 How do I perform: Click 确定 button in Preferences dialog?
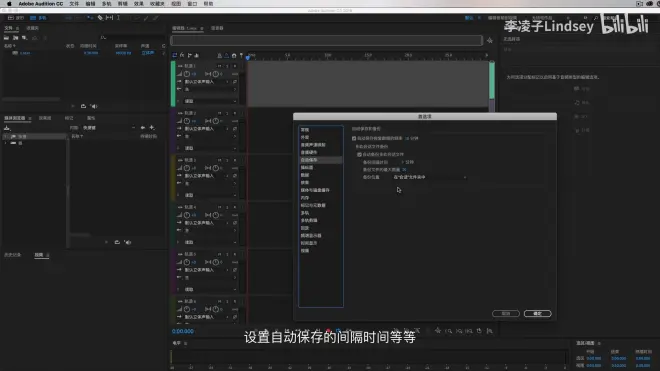click(538, 314)
